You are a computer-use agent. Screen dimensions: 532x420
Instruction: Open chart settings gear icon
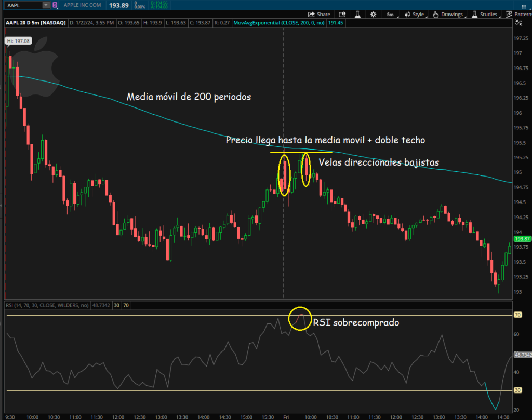click(373, 14)
